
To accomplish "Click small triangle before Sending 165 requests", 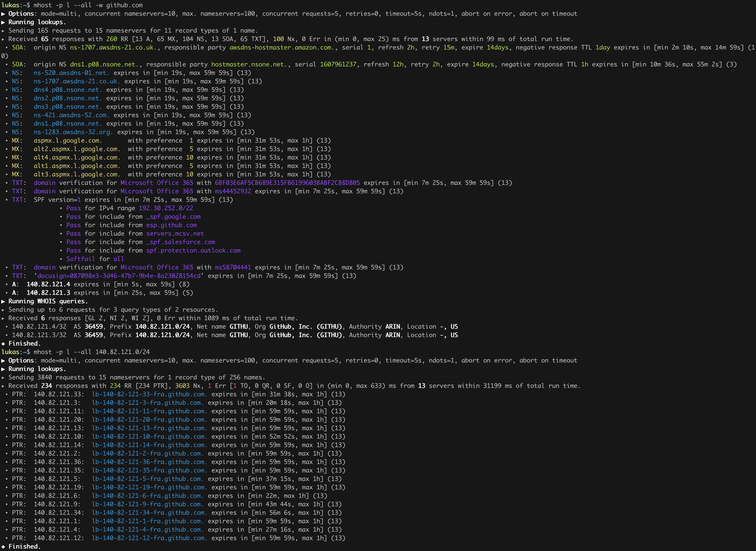I will [x=3, y=31].
